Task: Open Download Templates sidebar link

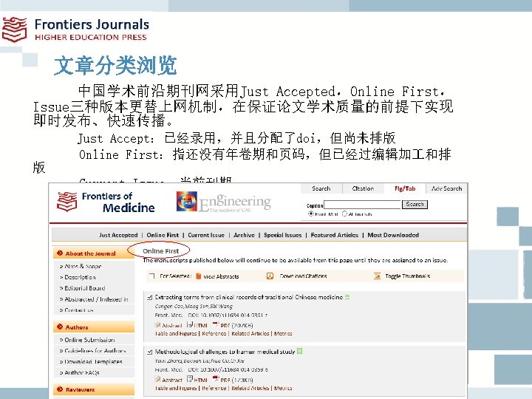Action: [93, 361]
